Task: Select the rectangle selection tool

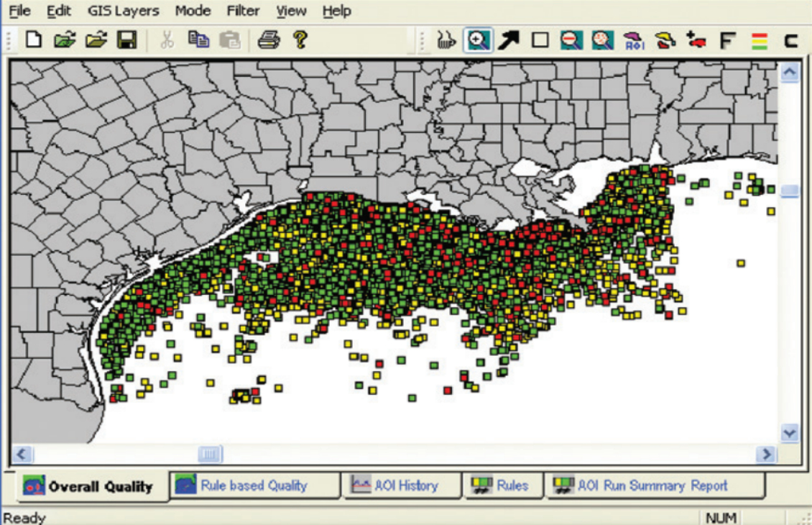Action: (x=540, y=40)
